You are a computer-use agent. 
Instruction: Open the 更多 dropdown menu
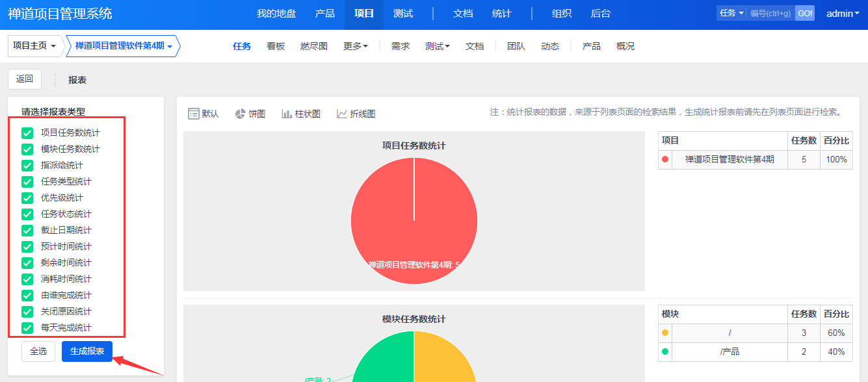click(356, 46)
